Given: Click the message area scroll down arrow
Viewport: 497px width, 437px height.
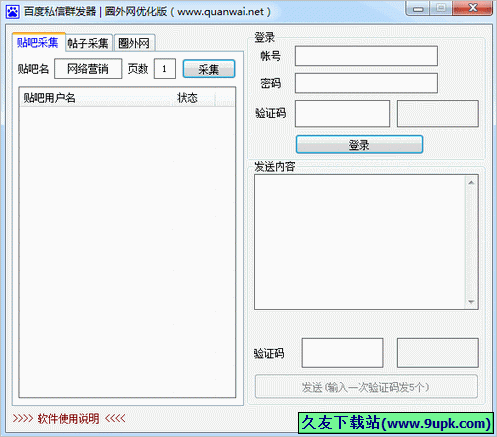Looking at the screenshot, I should coord(471,302).
